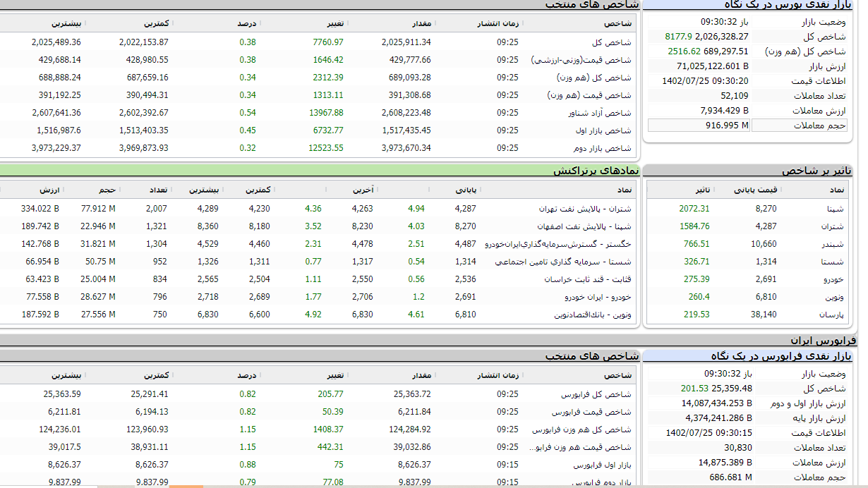Viewport: 868px width, 488px height.
Task: Click the bourse حجم معاملات value field
Action: pyautogui.click(x=699, y=126)
